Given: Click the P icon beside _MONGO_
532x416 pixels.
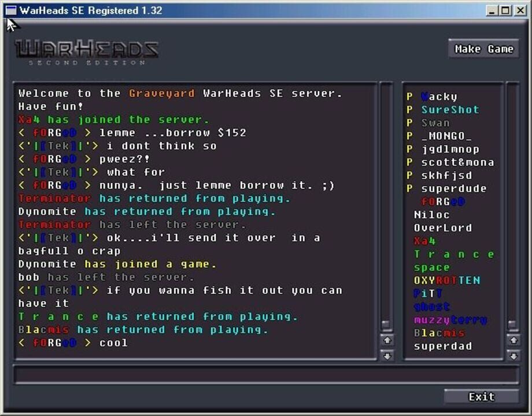Looking at the screenshot, I should click(409, 135).
